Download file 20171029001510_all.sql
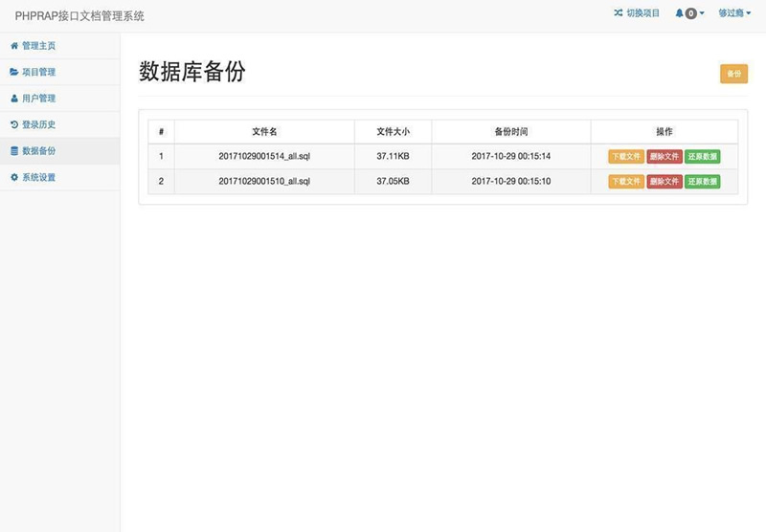Screen dimensions: 766x532 click(x=626, y=181)
